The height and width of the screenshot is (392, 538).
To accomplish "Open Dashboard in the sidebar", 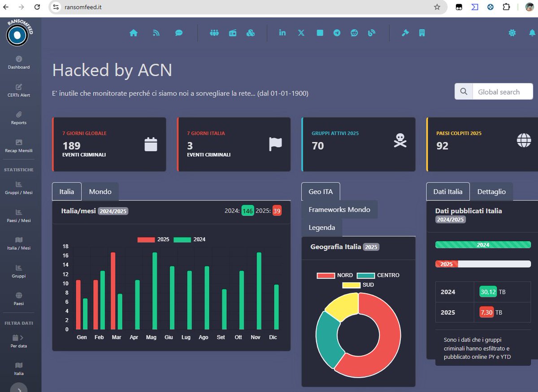I will (x=19, y=62).
